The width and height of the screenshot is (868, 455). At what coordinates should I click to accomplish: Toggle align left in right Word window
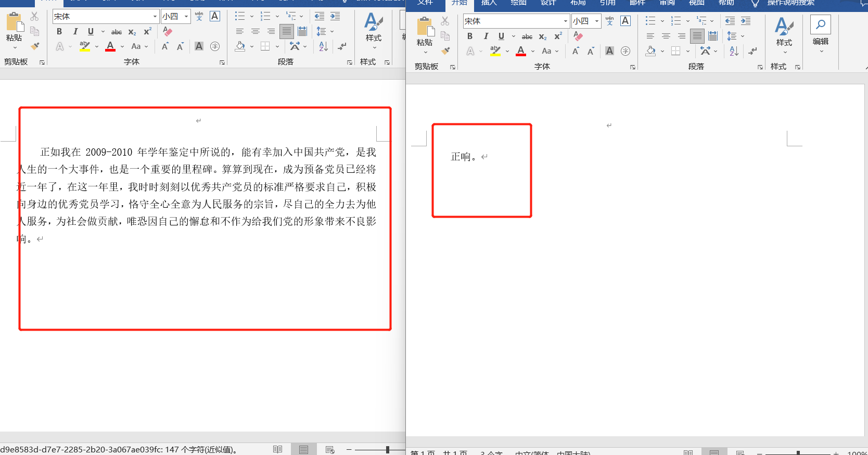pos(650,36)
